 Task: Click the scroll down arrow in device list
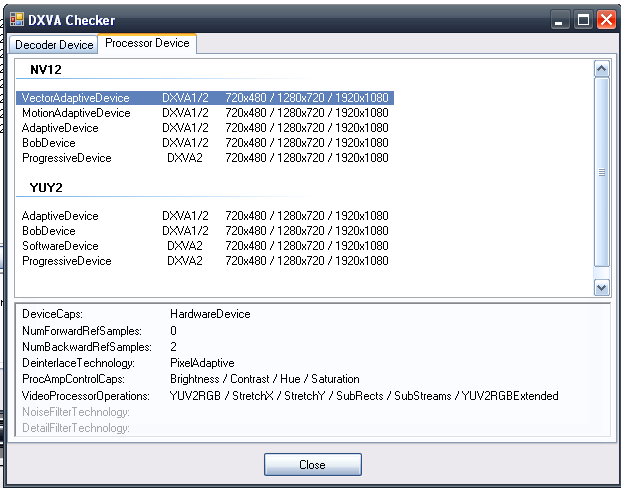tap(601, 287)
